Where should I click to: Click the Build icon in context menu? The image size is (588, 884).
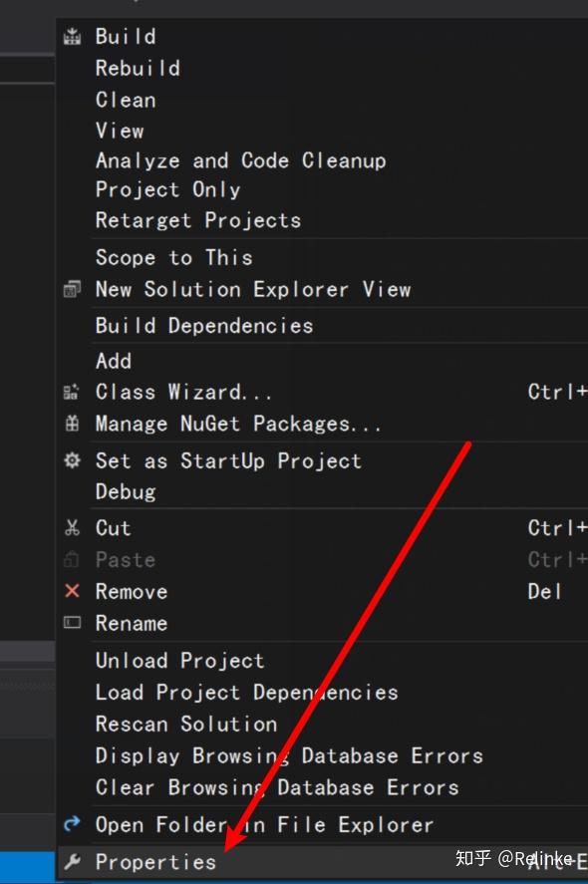[x=72, y=37]
